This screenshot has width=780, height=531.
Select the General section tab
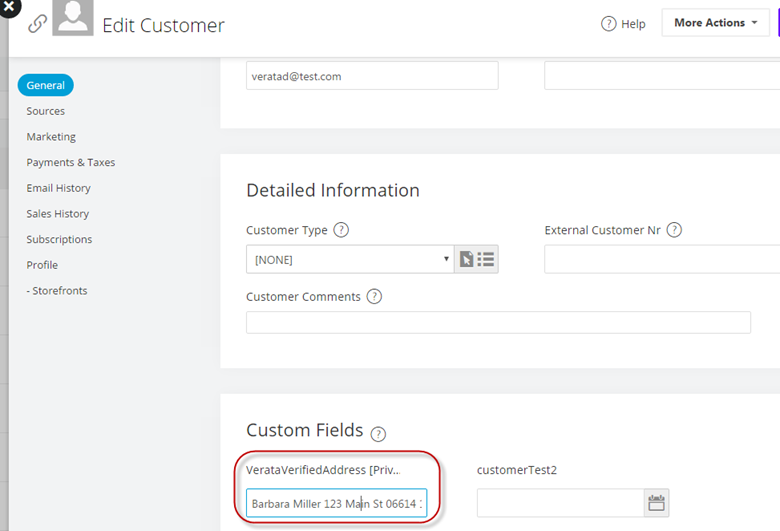pyautogui.click(x=45, y=85)
